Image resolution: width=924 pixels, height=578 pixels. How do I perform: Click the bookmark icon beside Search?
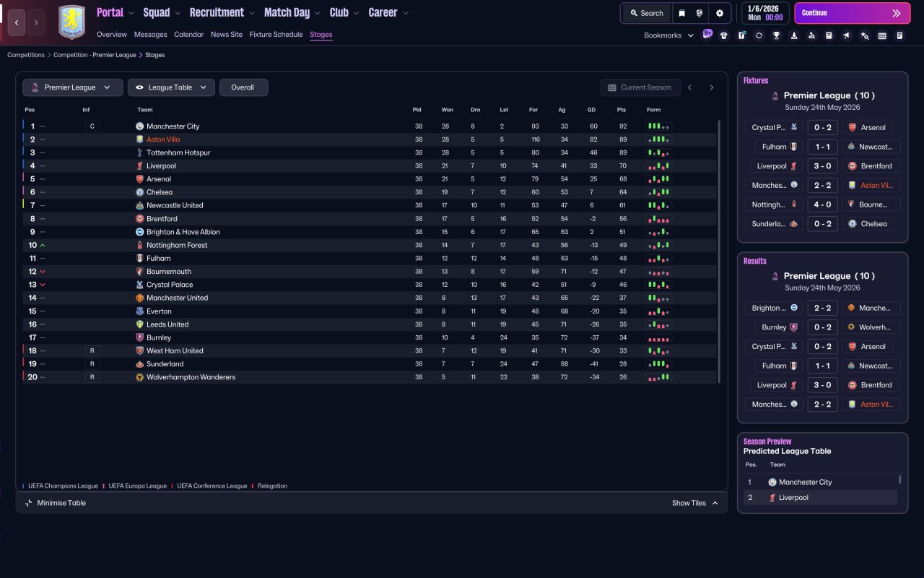click(x=681, y=13)
